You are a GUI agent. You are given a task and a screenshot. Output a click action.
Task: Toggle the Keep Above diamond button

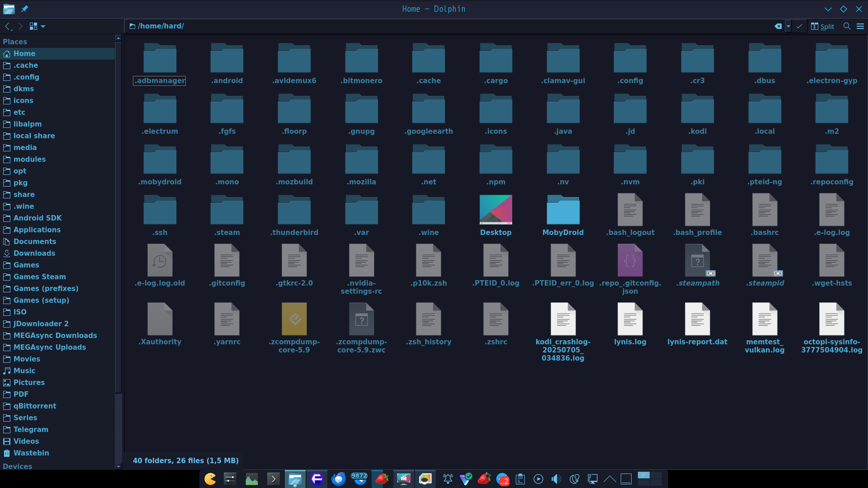tap(843, 9)
